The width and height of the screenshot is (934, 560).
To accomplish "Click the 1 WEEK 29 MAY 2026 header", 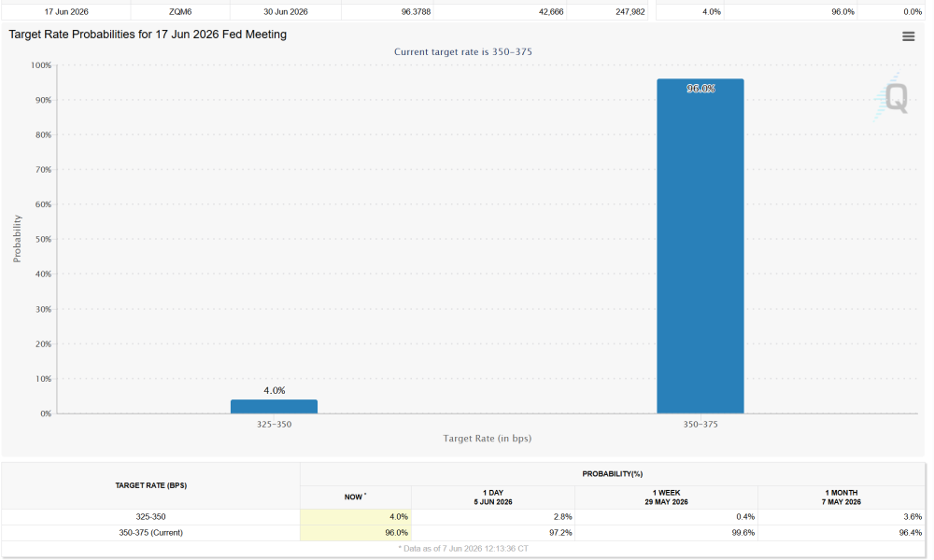I will (x=666, y=497).
